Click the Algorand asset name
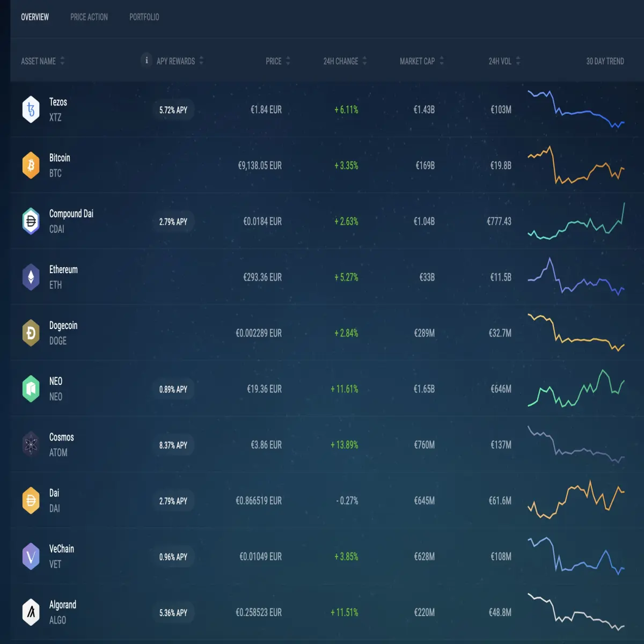Image resolution: width=644 pixels, height=644 pixels. coord(63,605)
